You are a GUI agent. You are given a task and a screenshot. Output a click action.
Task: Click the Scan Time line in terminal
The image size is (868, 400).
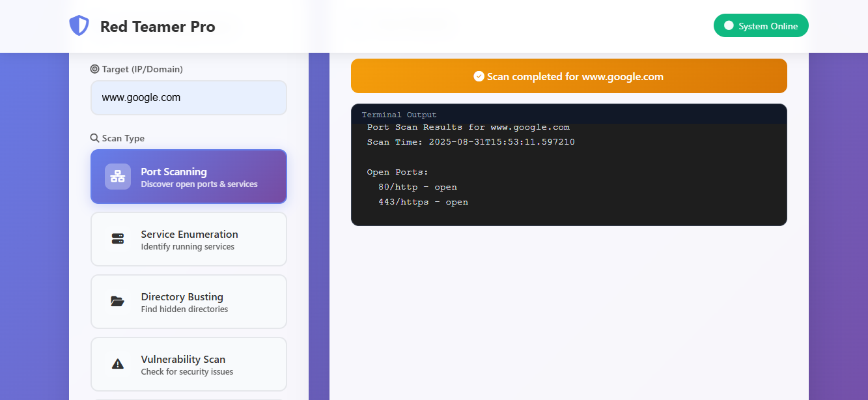click(471, 142)
